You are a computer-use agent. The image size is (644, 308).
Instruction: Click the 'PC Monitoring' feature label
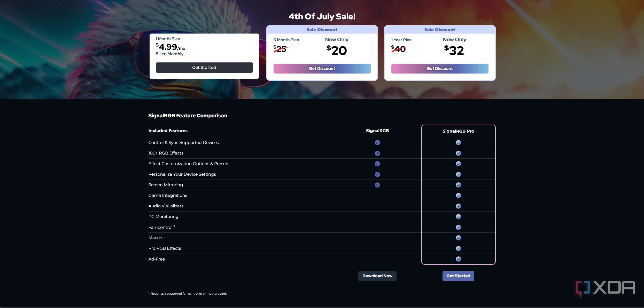(x=163, y=217)
